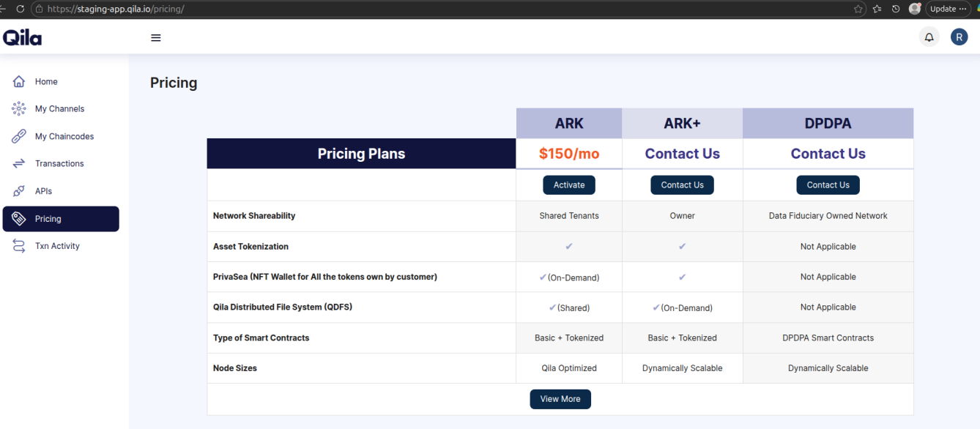
Task: Bookmark this page using the star icon
Action: tap(858, 9)
